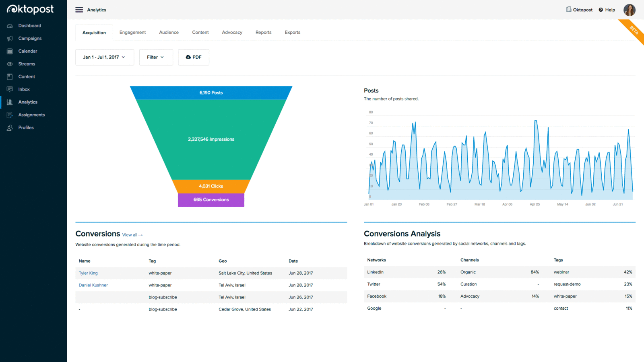Select the Exports tab
644x362 pixels.
tap(292, 32)
